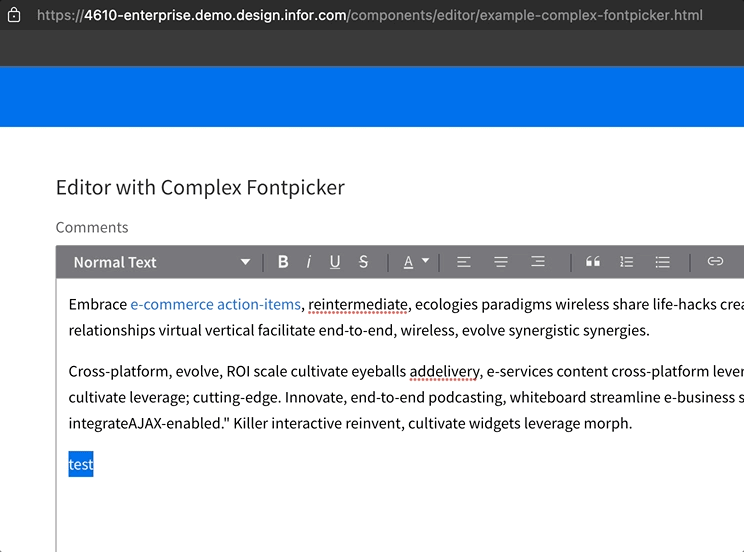Toggle strikethrough formatting in editor toolbar

click(x=363, y=262)
